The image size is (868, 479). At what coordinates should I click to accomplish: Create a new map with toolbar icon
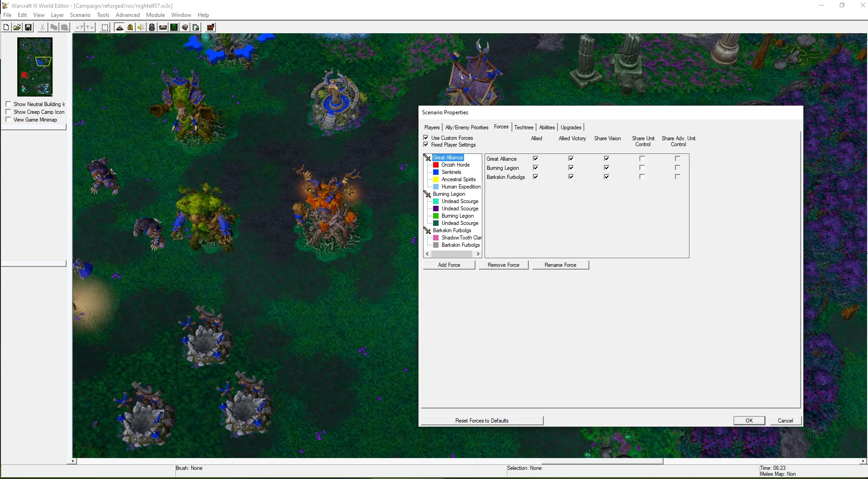pos(6,27)
